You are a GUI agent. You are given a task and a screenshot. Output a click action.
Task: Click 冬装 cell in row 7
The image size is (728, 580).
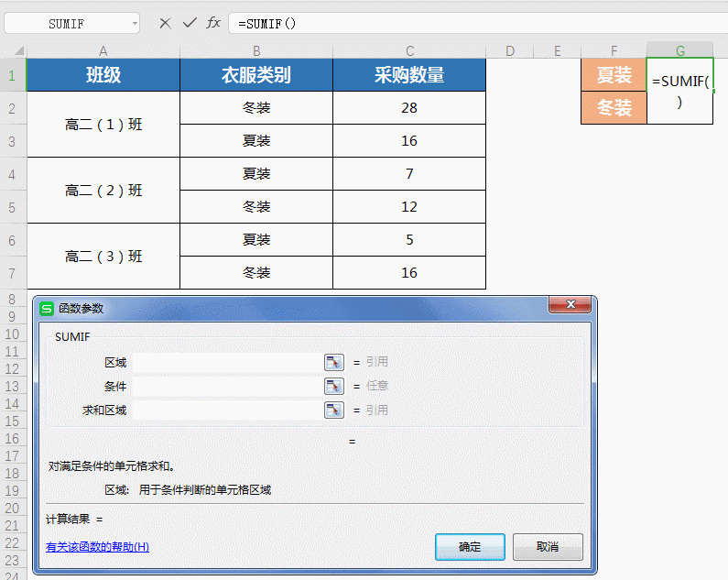(256, 273)
